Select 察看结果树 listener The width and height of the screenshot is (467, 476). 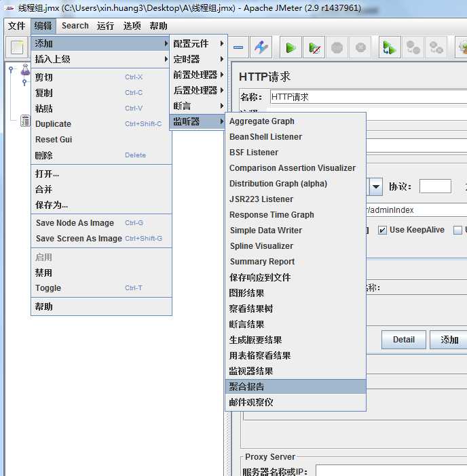tap(295, 309)
